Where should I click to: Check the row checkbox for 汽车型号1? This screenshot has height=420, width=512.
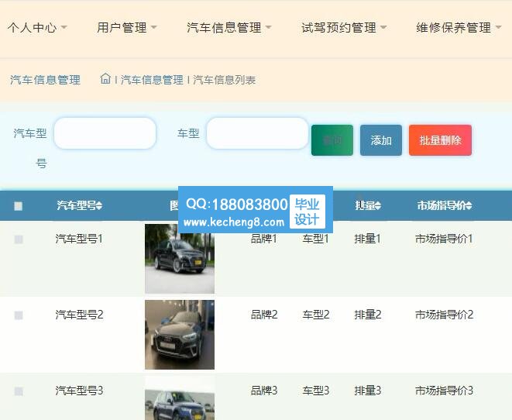[19, 239]
